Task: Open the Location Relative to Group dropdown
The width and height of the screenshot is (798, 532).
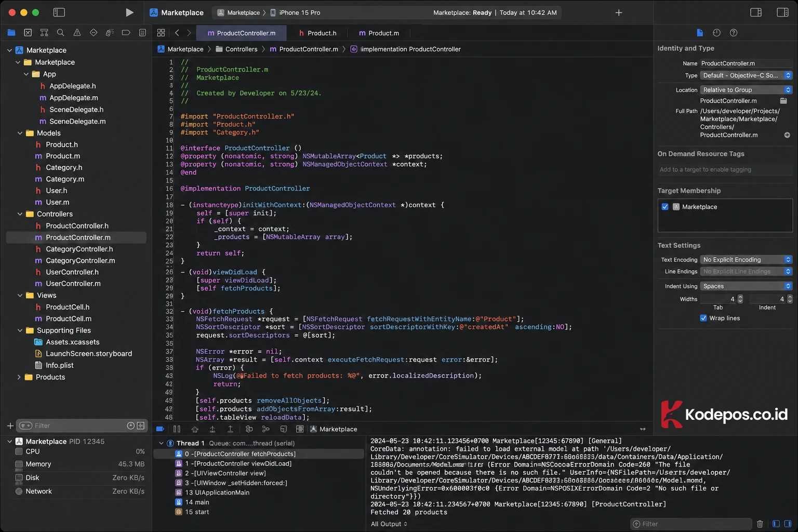Action: (x=746, y=90)
